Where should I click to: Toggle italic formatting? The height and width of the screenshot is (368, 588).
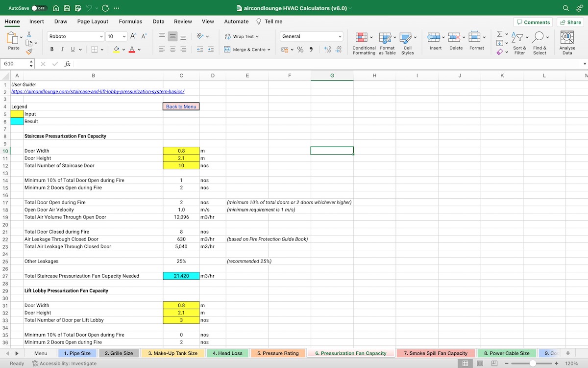63,49
